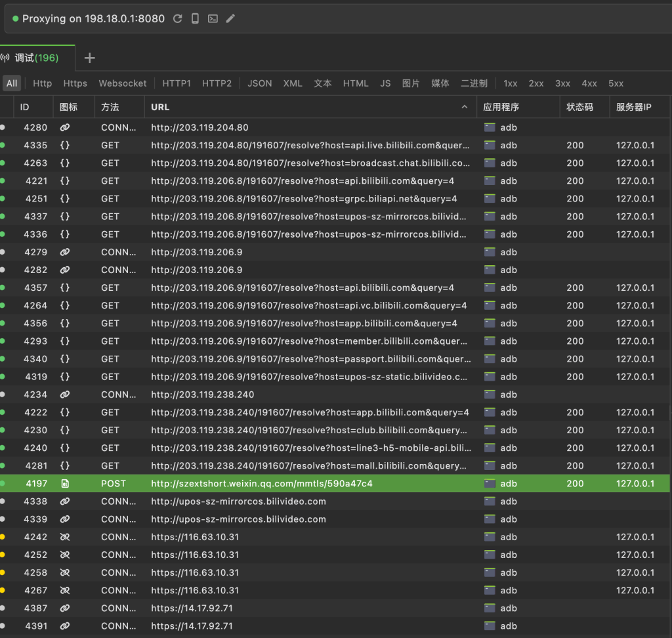Toggle sort arrow in URL column header

click(x=465, y=107)
